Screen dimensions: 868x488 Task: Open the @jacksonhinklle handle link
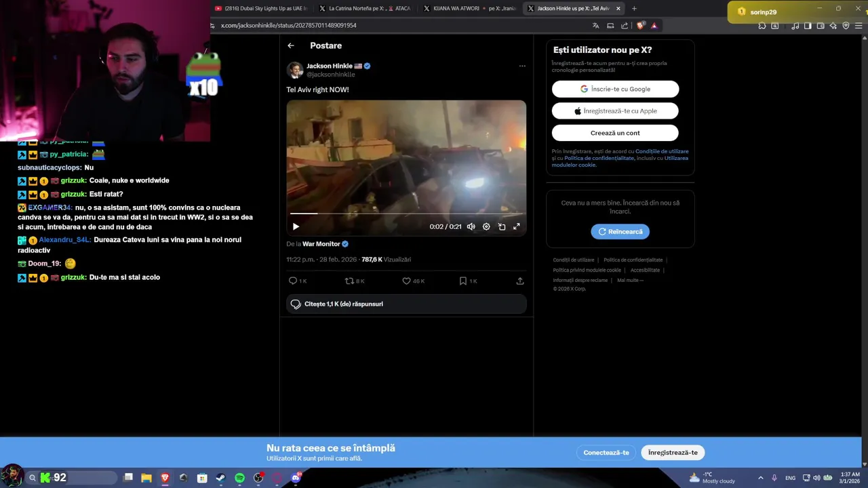tap(330, 75)
